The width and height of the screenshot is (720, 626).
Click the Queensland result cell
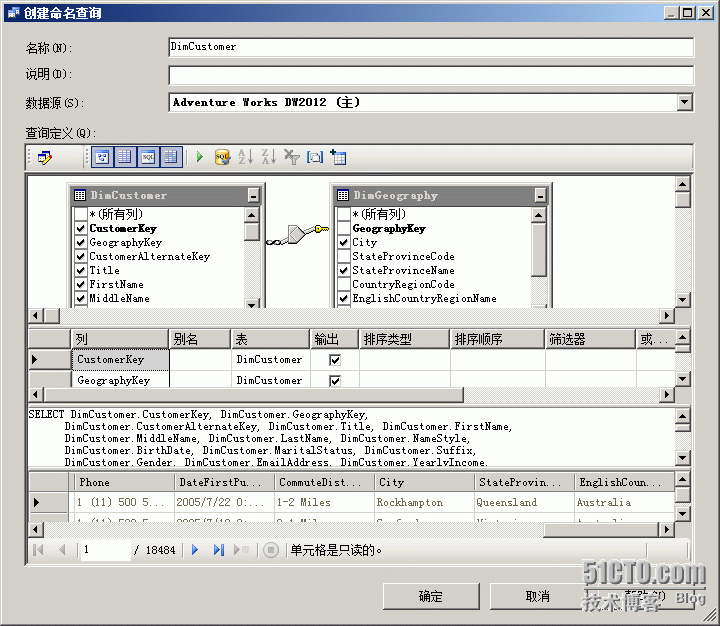524,502
